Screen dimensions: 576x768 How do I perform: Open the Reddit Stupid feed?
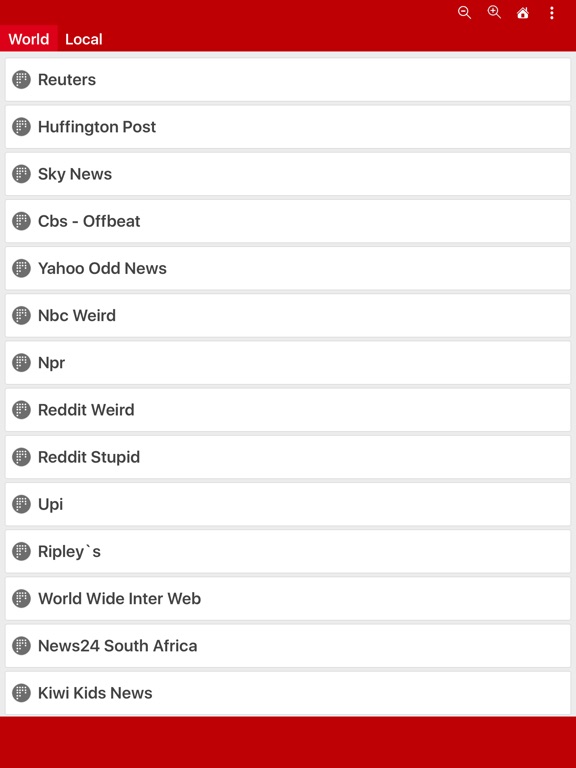288,457
